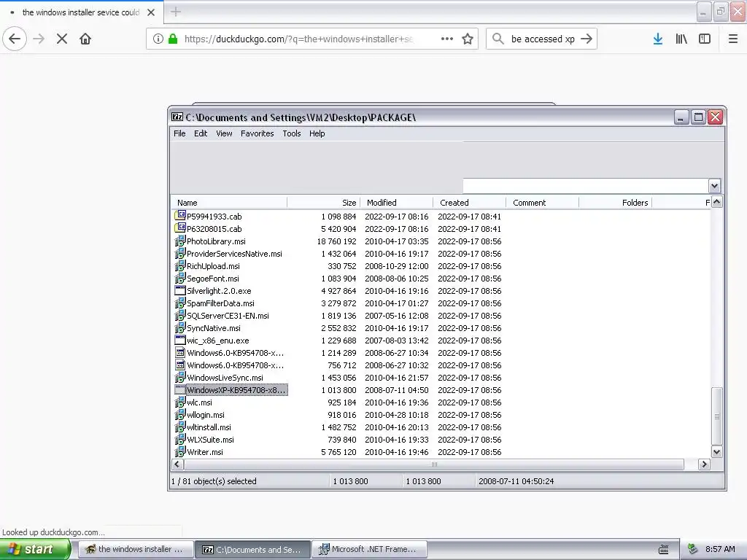
Task: Click search magnifier icon in search box
Action: pyautogui.click(x=498, y=39)
